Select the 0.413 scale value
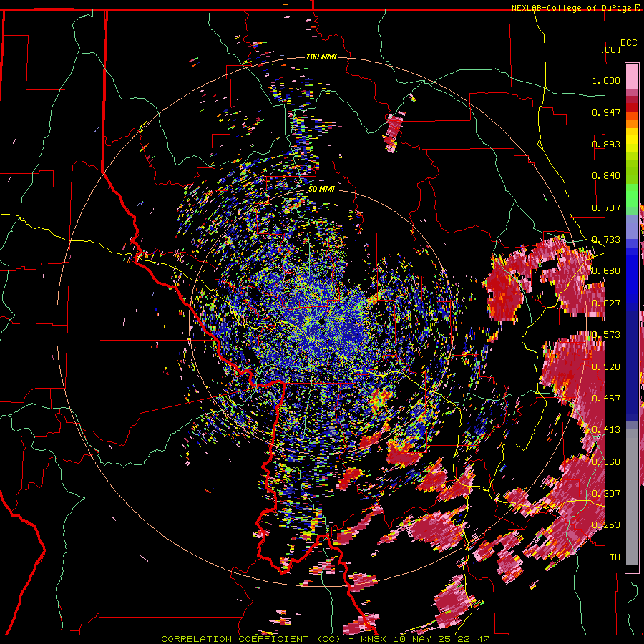The height and width of the screenshot is (644, 644). [x=606, y=430]
